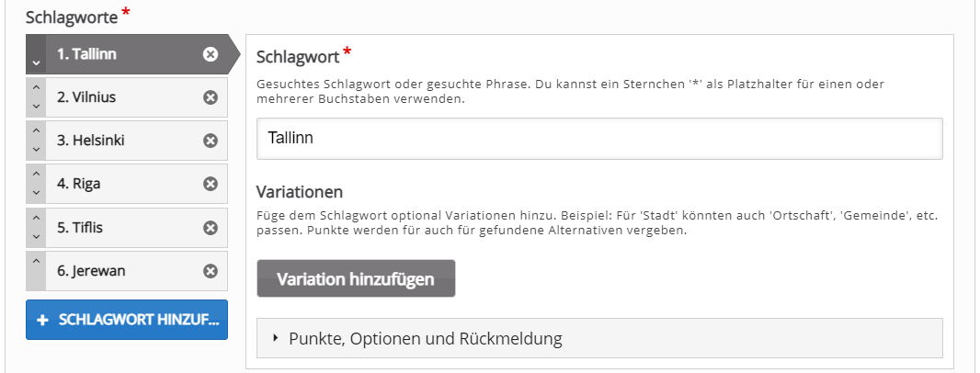The width and height of the screenshot is (980, 373).
Task: Move Vilnius up in the list
Action: click(36, 88)
